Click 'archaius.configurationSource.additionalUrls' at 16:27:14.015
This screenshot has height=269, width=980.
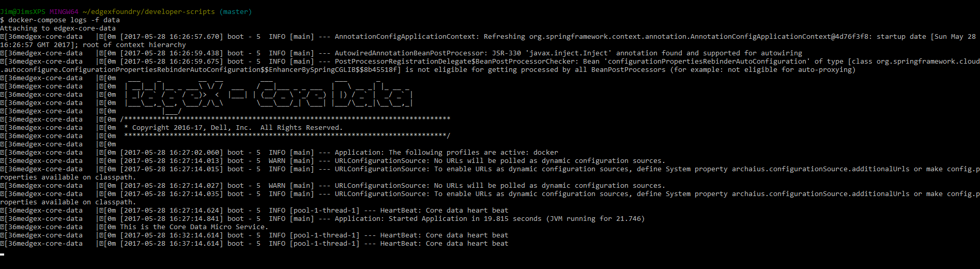pyautogui.click(x=820, y=169)
